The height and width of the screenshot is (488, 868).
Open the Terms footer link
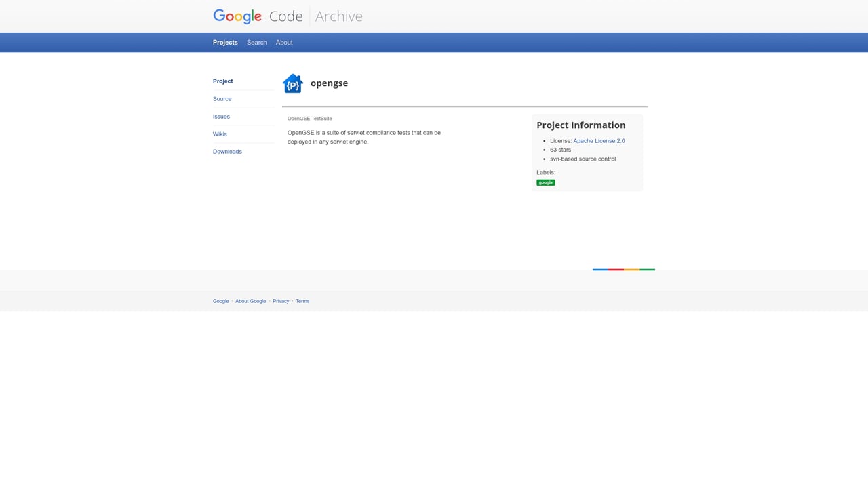click(x=302, y=301)
